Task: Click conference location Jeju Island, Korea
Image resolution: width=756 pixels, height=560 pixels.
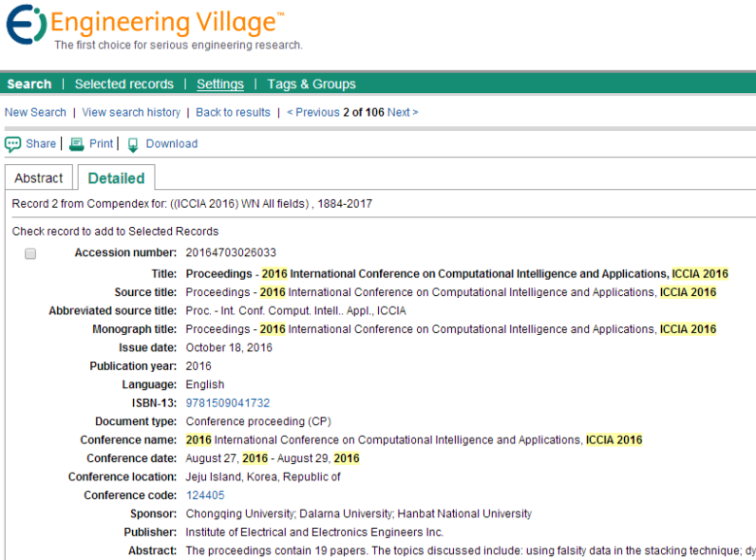Action: 263,476
